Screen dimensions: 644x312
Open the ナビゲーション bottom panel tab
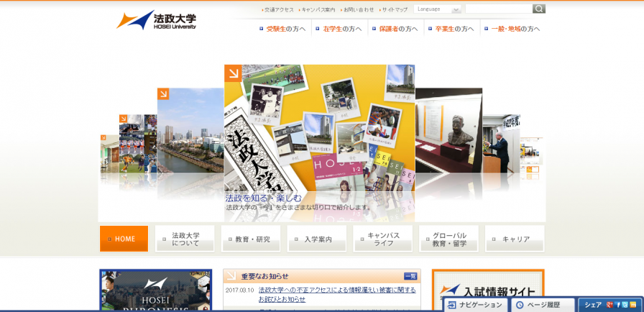pyautogui.click(x=476, y=305)
